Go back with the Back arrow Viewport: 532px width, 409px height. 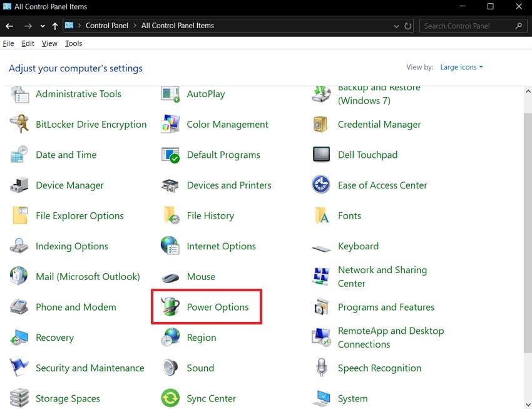pyautogui.click(x=9, y=26)
